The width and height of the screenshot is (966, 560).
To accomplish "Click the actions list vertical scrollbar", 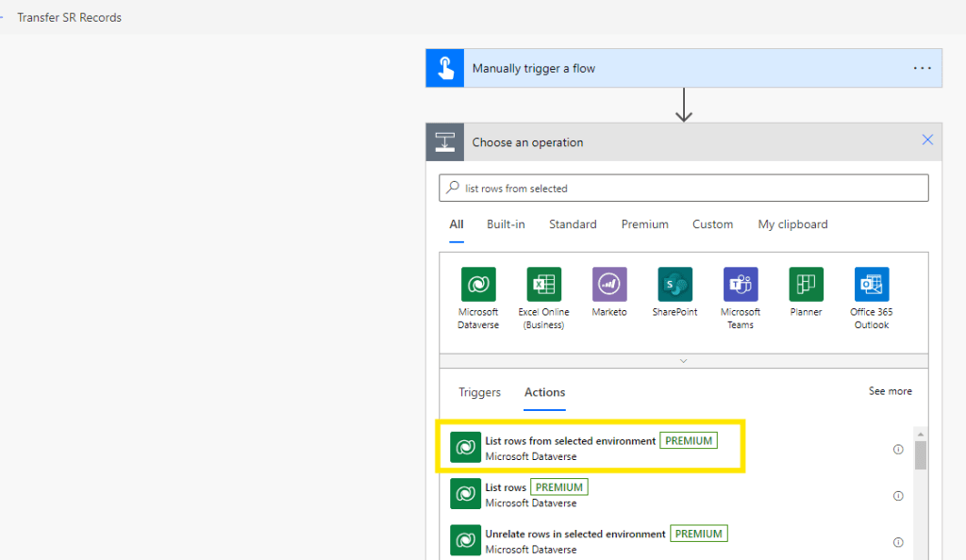I will tap(921, 454).
